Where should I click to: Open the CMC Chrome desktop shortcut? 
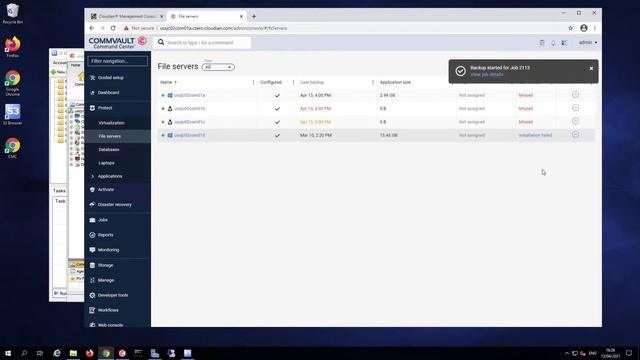point(12,148)
